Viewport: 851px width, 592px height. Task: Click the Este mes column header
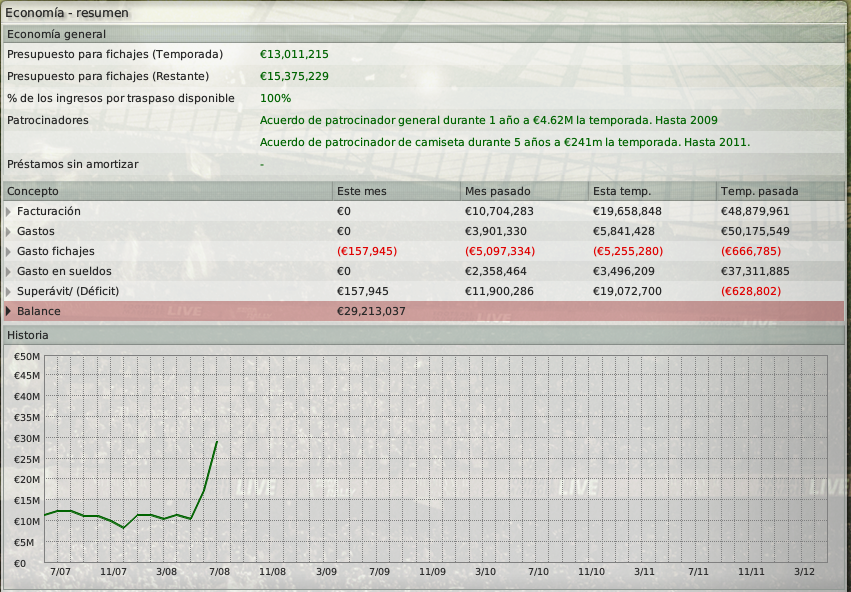coord(396,191)
